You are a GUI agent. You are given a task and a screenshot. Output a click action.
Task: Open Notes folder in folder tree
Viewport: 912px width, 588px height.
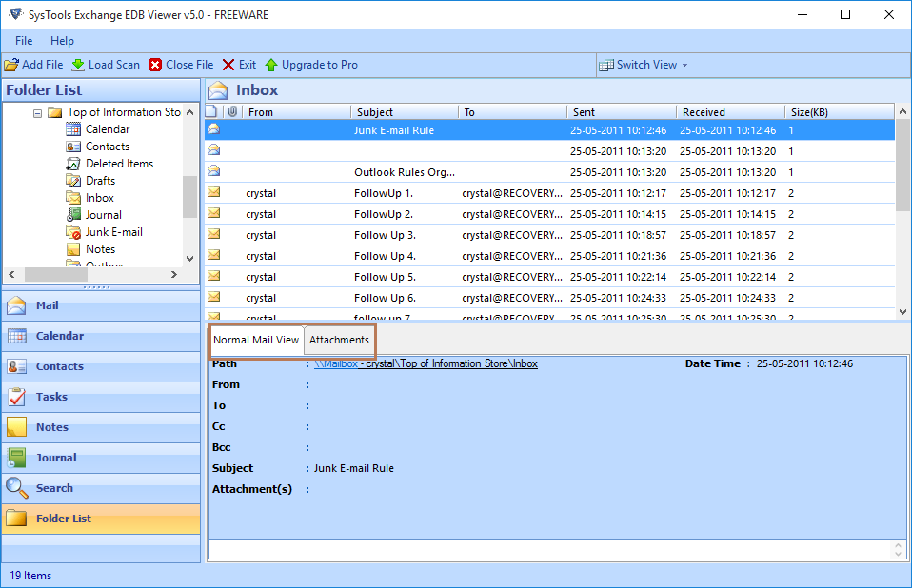(100, 249)
